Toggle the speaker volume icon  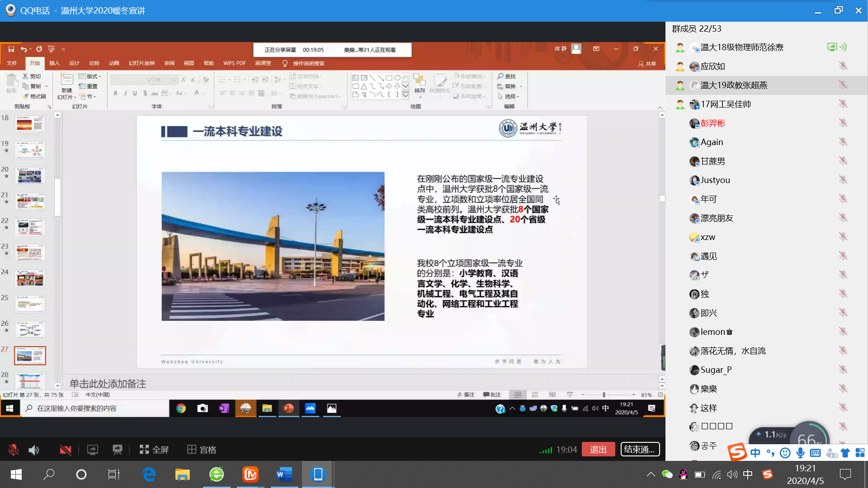pyautogui.click(x=34, y=450)
